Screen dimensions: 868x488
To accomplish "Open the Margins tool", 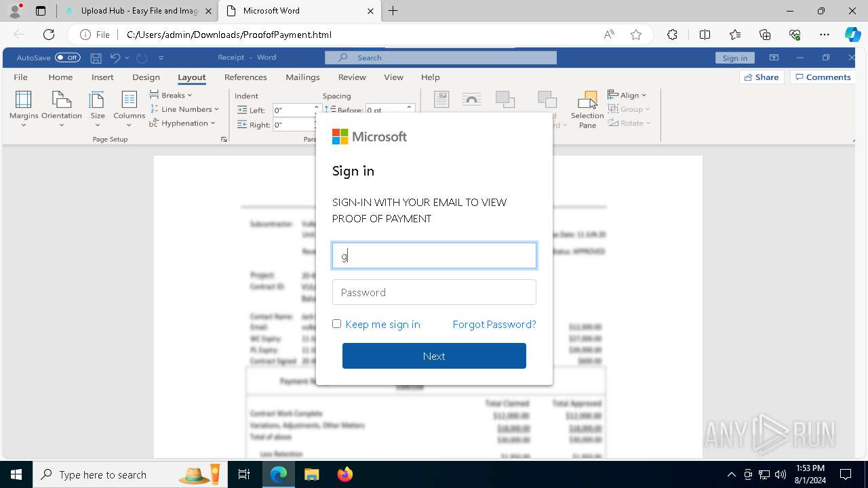I will pos(24,109).
